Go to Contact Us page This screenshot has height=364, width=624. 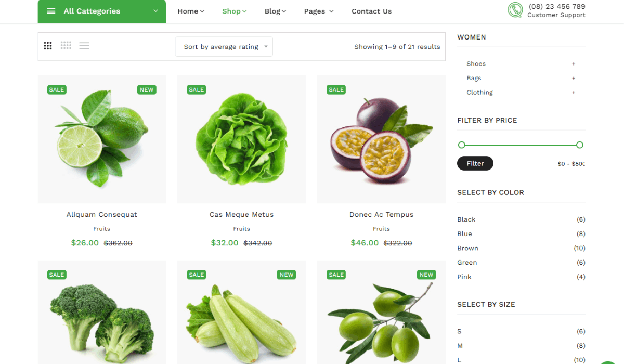[371, 11]
